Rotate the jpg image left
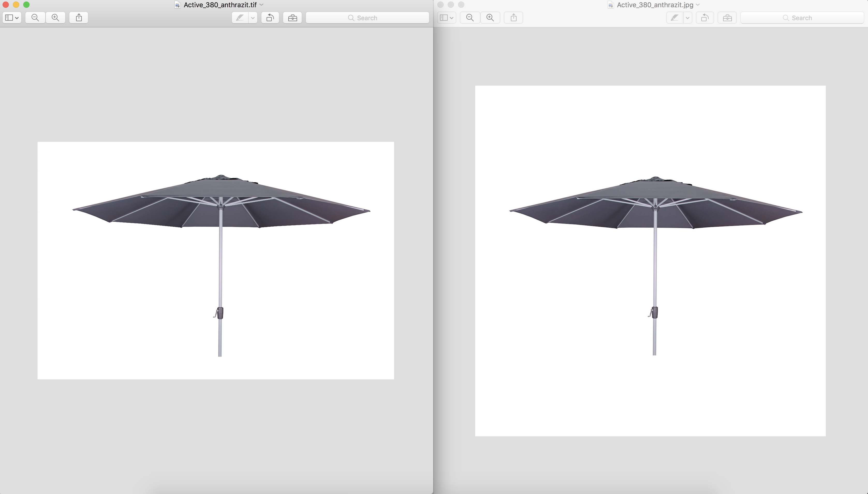Viewport: 868px width, 494px height. pos(705,18)
